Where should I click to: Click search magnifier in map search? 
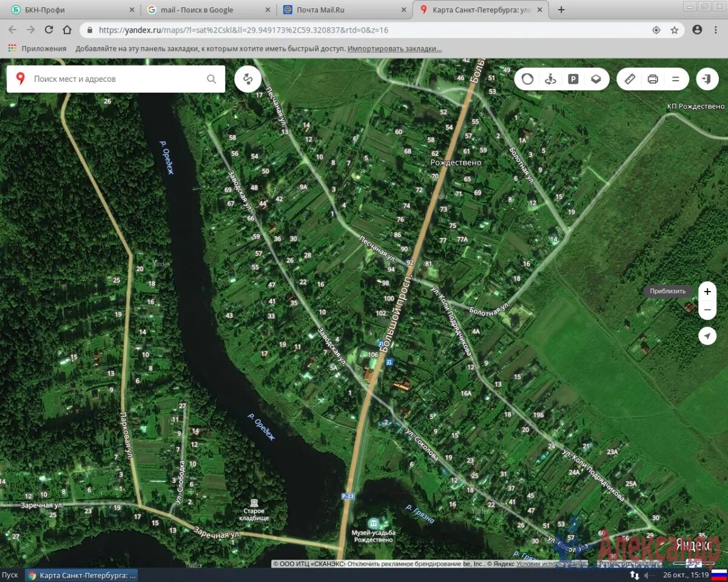pyautogui.click(x=211, y=79)
